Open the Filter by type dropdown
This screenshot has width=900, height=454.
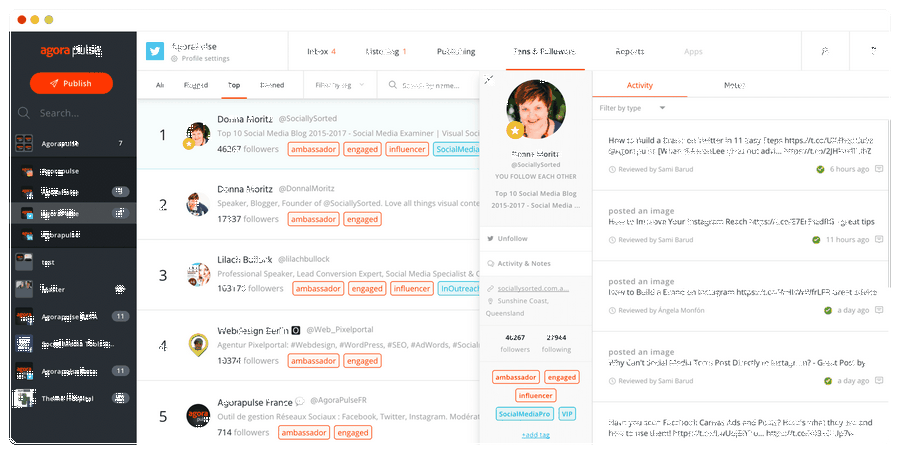click(632, 108)
